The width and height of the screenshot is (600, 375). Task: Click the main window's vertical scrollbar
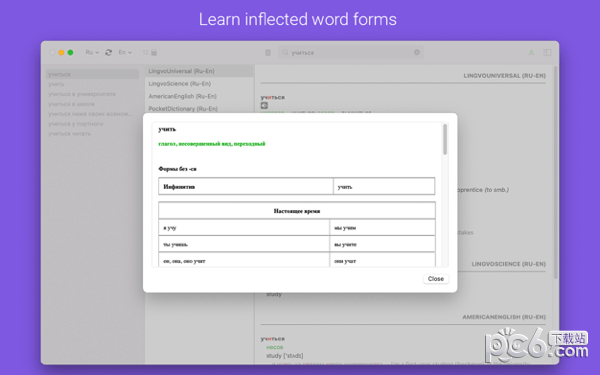pyautogui.click(x=555, y=172)
